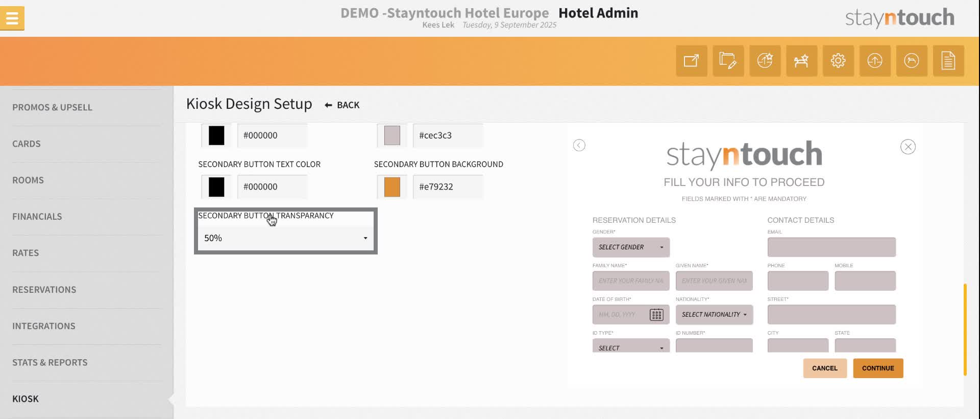Click the upsell circle-with-star toolbar icon
The height and width of the screenshot is (419, 980).
pos(765,61)
